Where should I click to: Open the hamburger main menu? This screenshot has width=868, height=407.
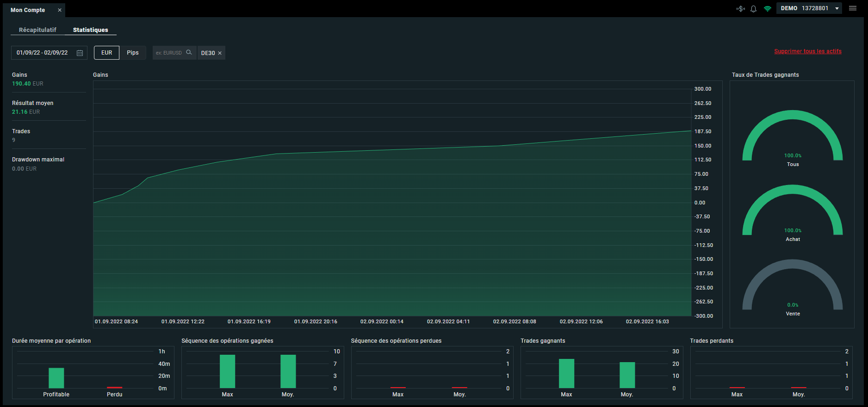(x=853, y=8)
